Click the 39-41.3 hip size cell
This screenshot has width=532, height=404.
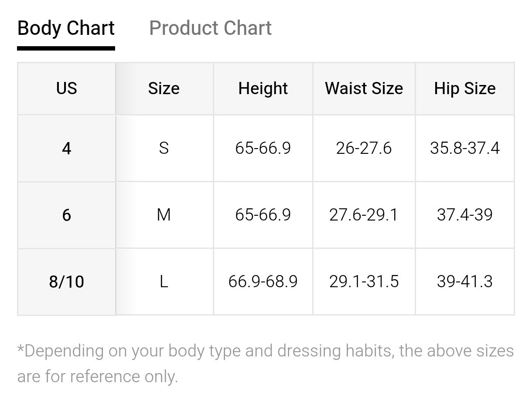(x=465, y=282)
